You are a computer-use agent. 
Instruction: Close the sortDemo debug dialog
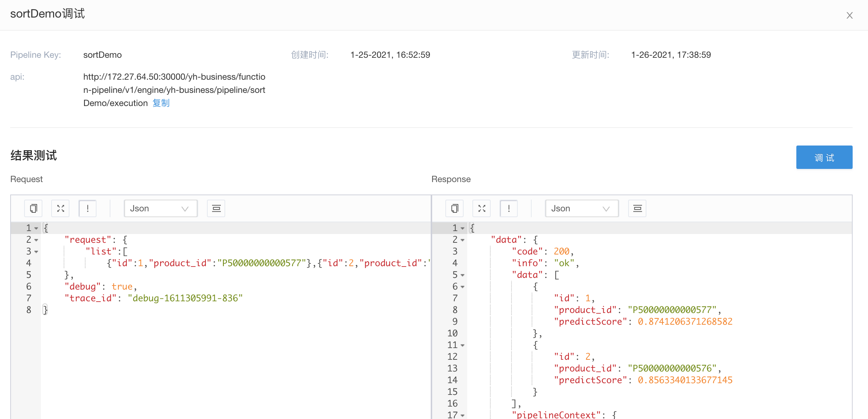click(x=850, y=15)
